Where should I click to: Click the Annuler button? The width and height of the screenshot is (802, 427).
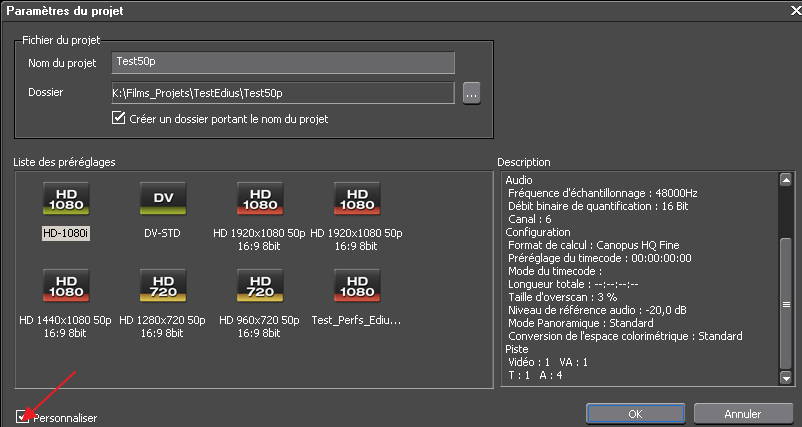click(x=743, y=413)
